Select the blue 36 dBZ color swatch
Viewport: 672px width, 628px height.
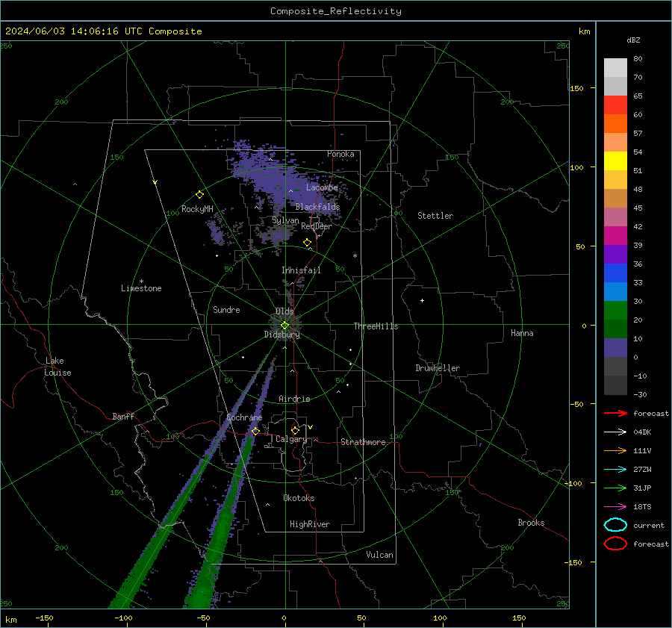pos(615,273)
